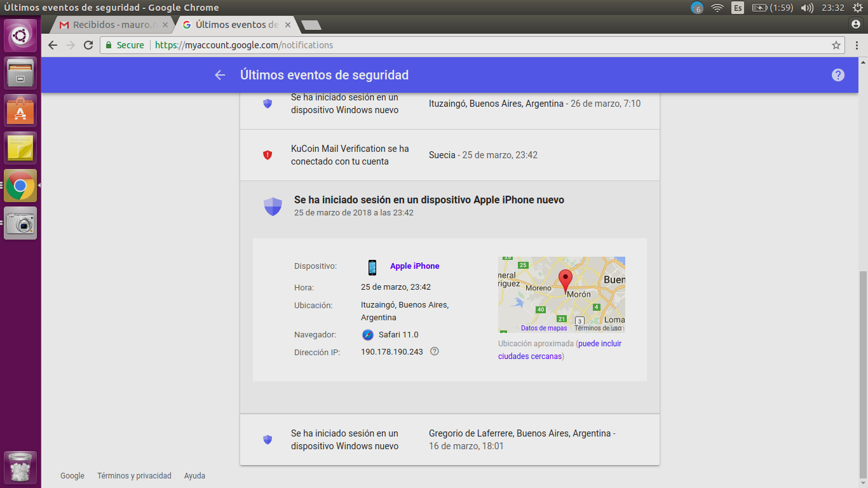This screenshot has height=488, width=868.
Task: Open 'puede incluir ciudades cercanas' link
Action: pyautogui.click(x=560, y=350)
